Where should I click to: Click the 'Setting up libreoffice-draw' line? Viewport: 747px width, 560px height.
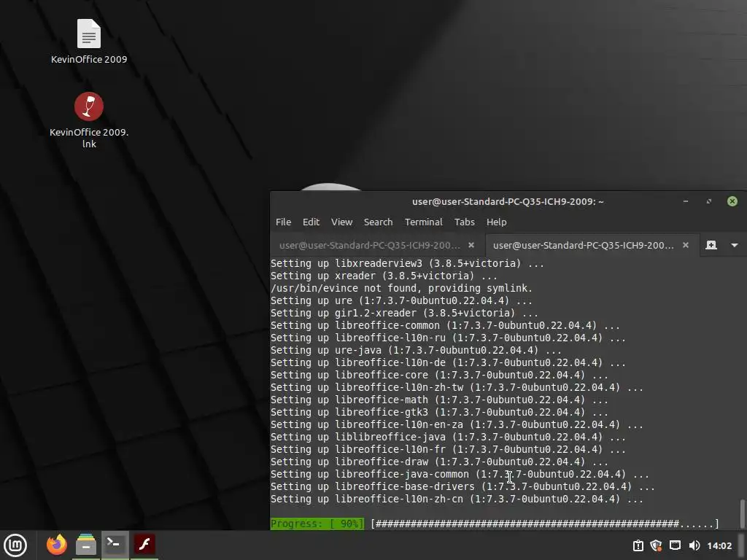click(x=438, y=462)
